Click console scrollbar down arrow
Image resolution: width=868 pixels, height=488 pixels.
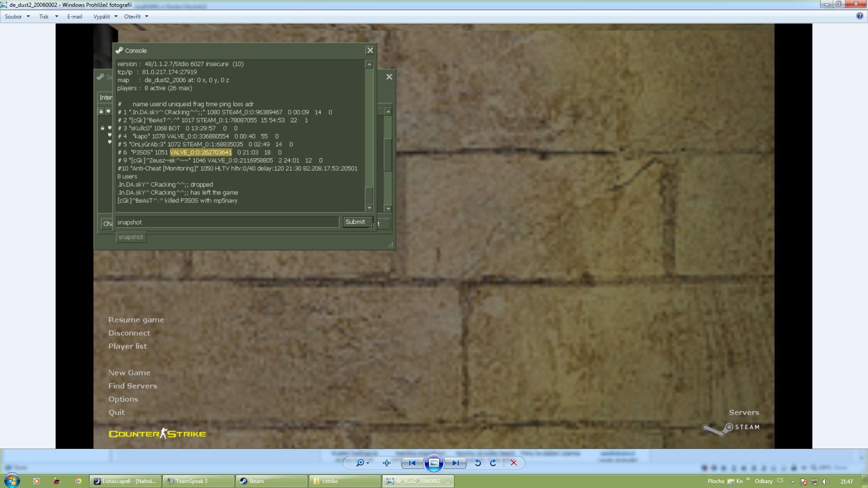point(369,208)
